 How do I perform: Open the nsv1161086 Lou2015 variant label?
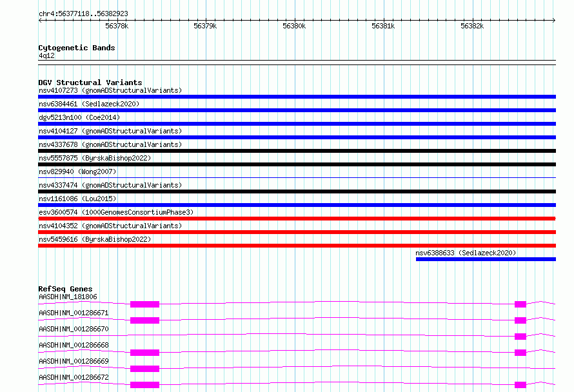[77, 199]
